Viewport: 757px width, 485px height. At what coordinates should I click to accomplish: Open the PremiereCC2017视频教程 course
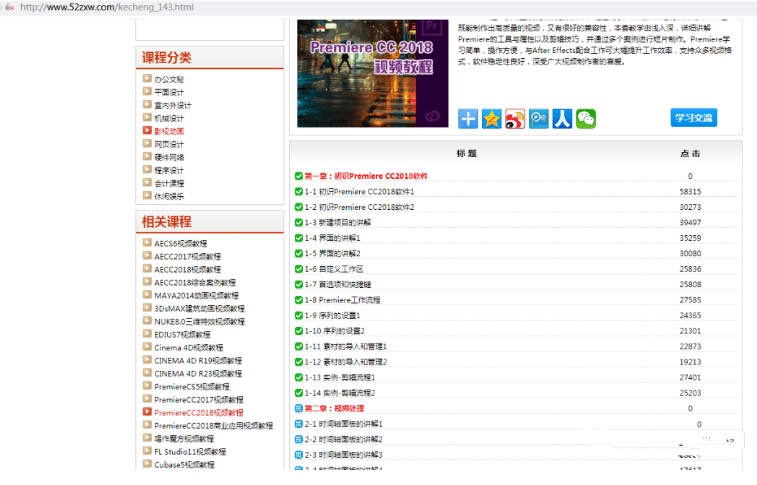tap(199, 400)
